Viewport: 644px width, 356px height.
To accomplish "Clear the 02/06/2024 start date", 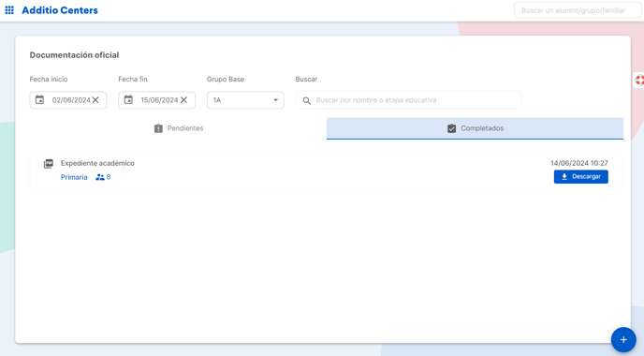I will [95, 100].
